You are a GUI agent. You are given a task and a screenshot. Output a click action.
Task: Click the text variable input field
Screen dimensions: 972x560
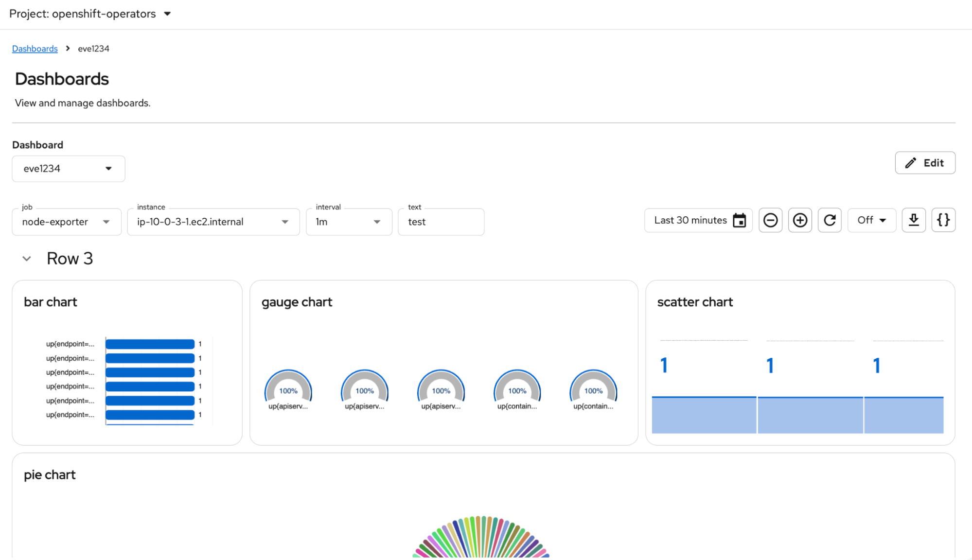[441, 222]
